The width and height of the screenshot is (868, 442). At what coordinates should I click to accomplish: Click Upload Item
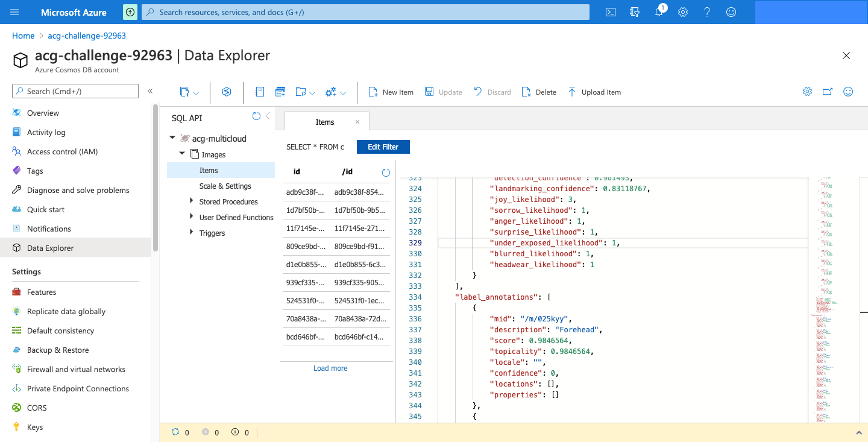pos(594,92)
